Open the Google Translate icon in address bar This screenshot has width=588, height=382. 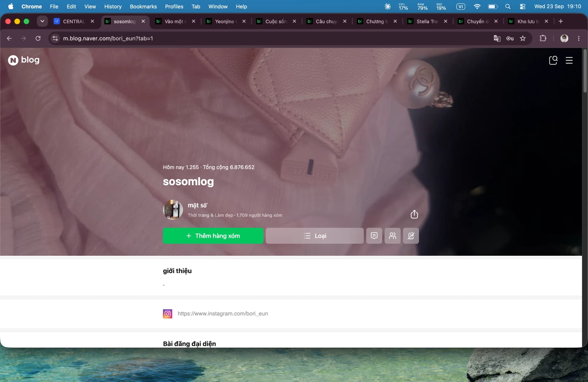point(497,38)
